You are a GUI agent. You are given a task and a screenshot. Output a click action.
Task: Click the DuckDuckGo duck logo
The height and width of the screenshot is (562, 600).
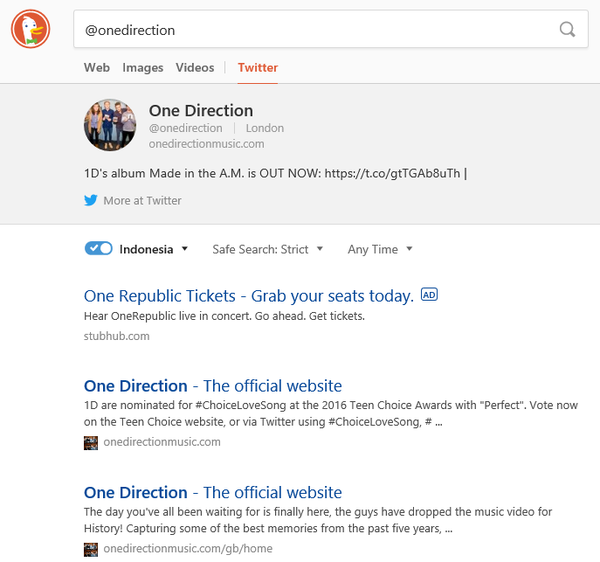point(31,29)
